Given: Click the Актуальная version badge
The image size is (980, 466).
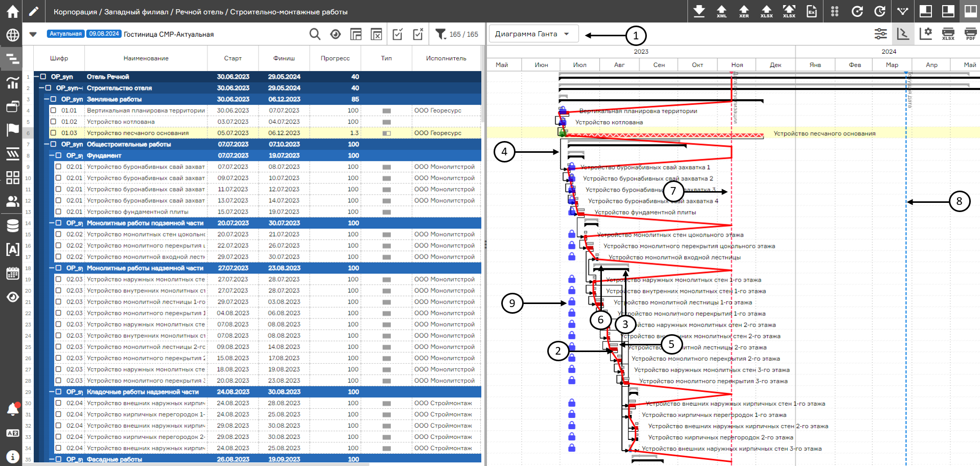Looking at the screenshot, I should (65, 34).
